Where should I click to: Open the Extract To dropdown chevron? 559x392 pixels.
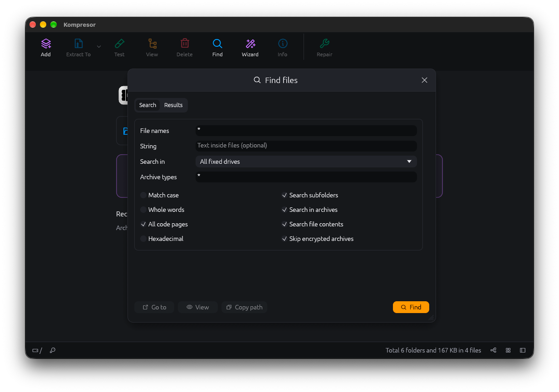click(x=99, y=46)
